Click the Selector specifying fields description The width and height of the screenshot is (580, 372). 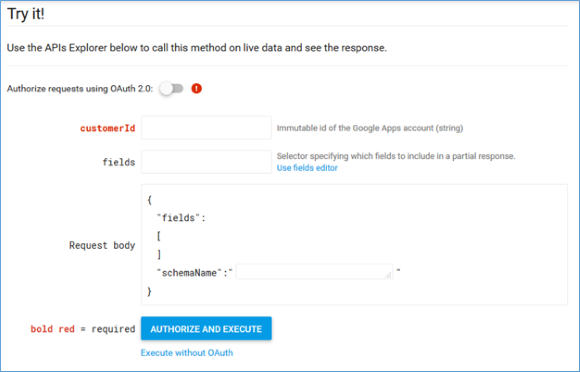(396, 156)
